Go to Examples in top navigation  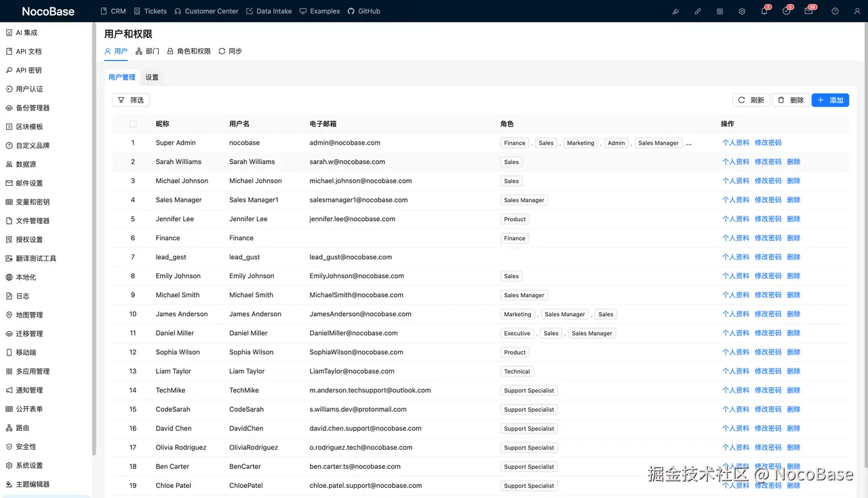click(319, 12)
